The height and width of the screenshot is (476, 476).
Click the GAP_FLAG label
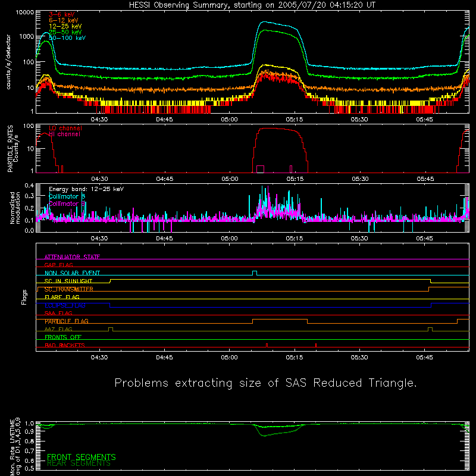coord(58,265)
